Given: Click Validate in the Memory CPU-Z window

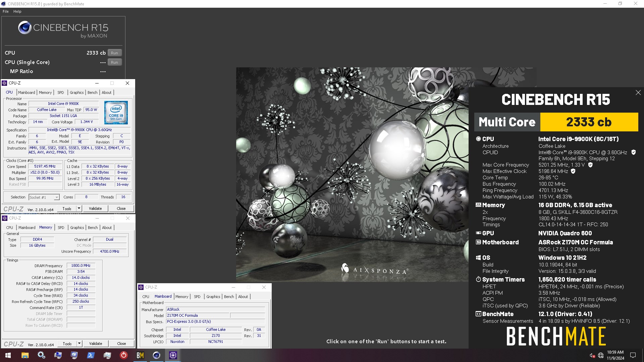Looking at the screenshot, I should pos(96,344).
